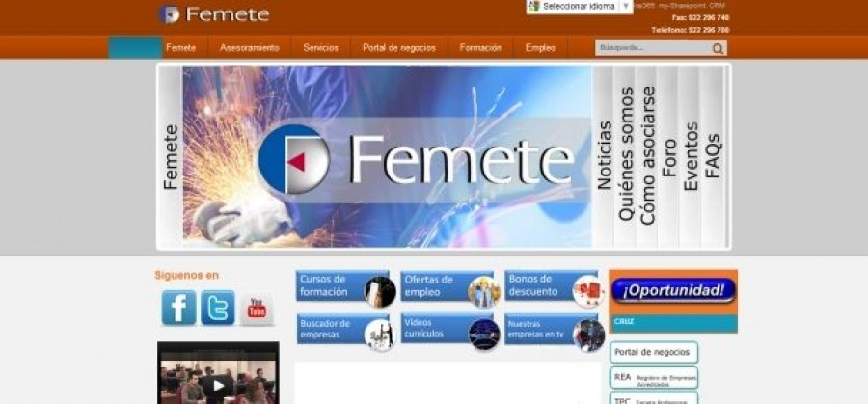Screen dimensions: 868x404
Task: Click the Teléfono number text
Action: tap(691, 30)
